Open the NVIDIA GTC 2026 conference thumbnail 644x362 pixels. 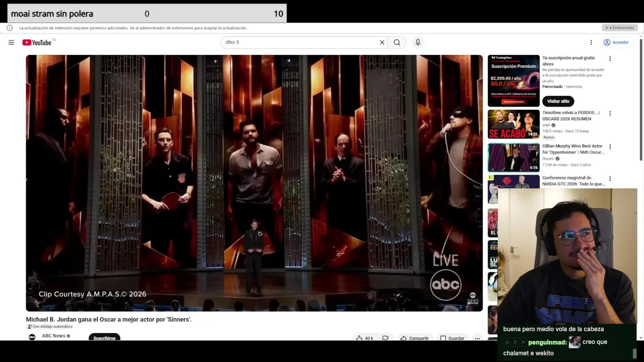click(513, 182)
